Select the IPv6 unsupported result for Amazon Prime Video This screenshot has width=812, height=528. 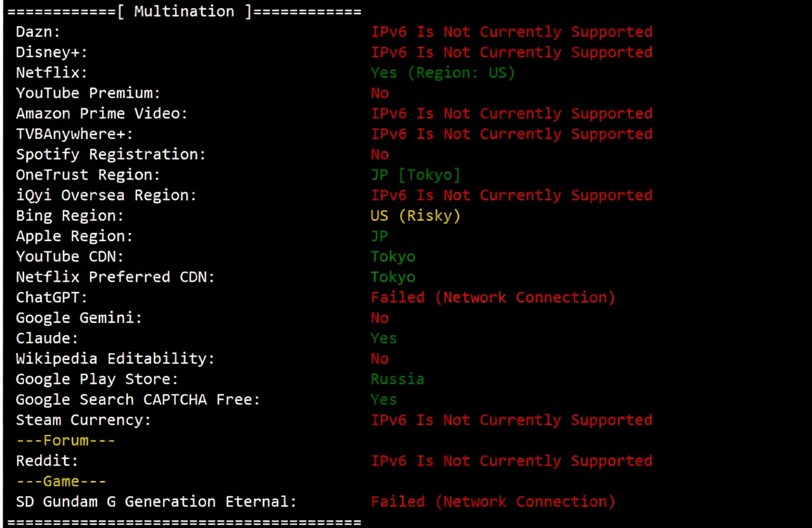(512, 114)
